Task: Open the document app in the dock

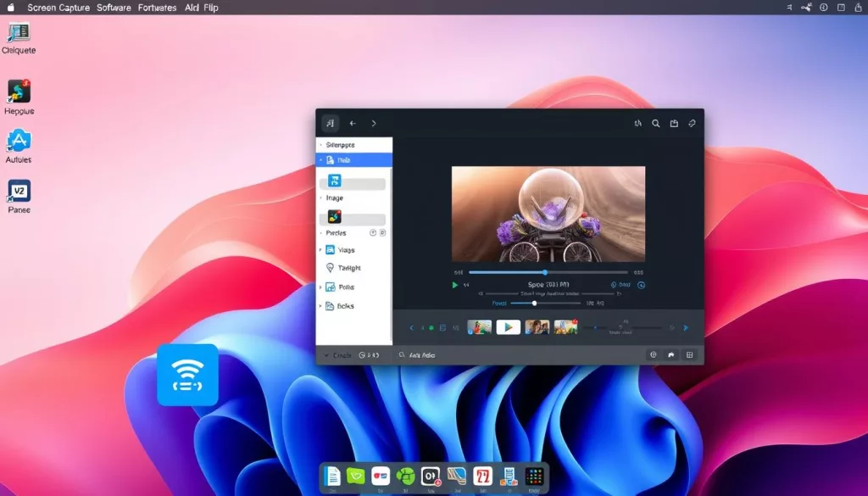Action: tap(331, 476)
